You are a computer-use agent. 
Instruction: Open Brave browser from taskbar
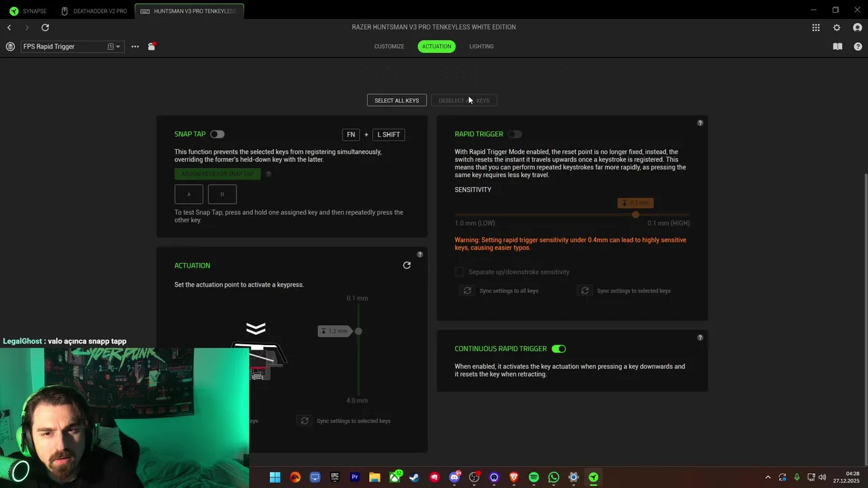point(514,477)
